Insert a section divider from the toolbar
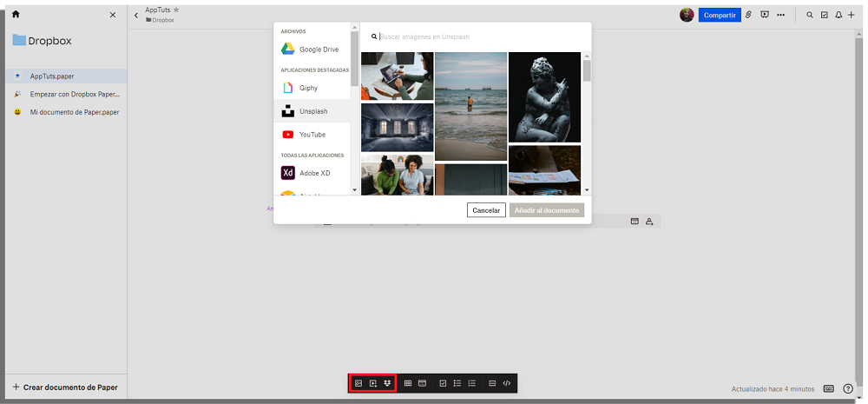868x404 pixels. coord(492,383)
